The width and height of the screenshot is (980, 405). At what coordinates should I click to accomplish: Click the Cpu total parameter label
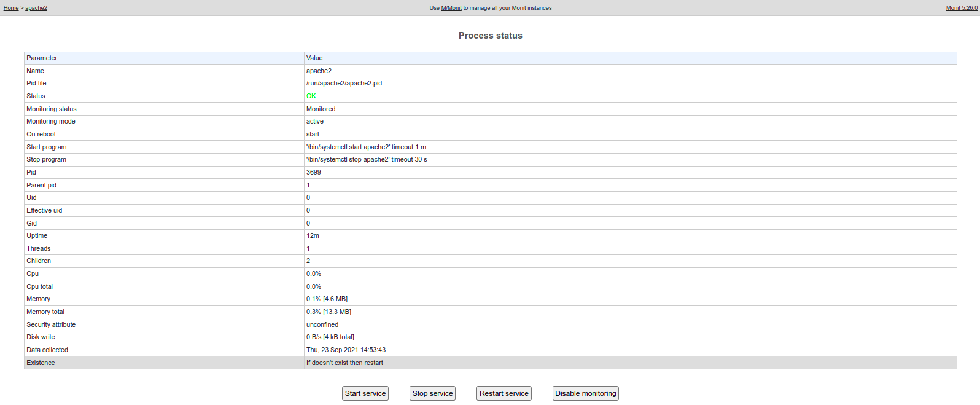pyautogui.click(x=39, y=286)
